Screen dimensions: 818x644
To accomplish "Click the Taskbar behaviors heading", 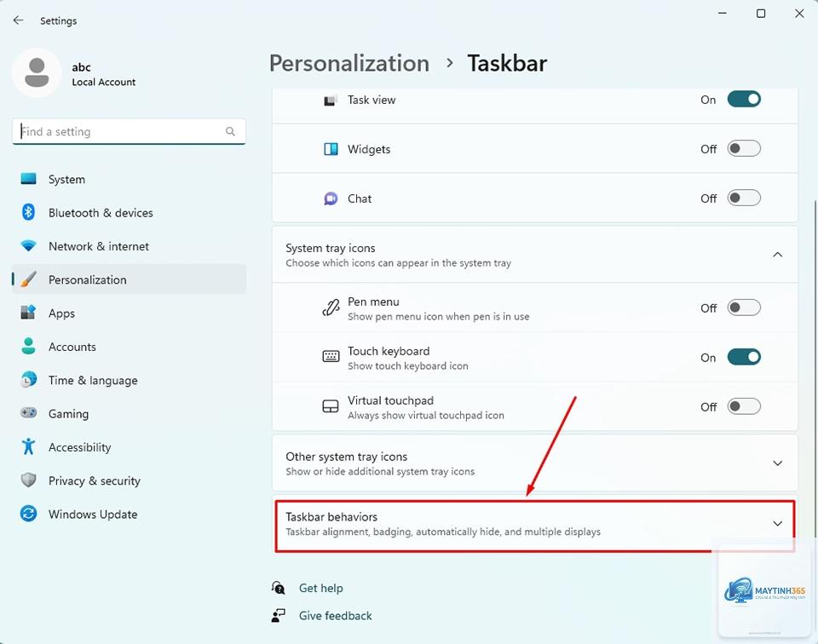I will [331, 517].
